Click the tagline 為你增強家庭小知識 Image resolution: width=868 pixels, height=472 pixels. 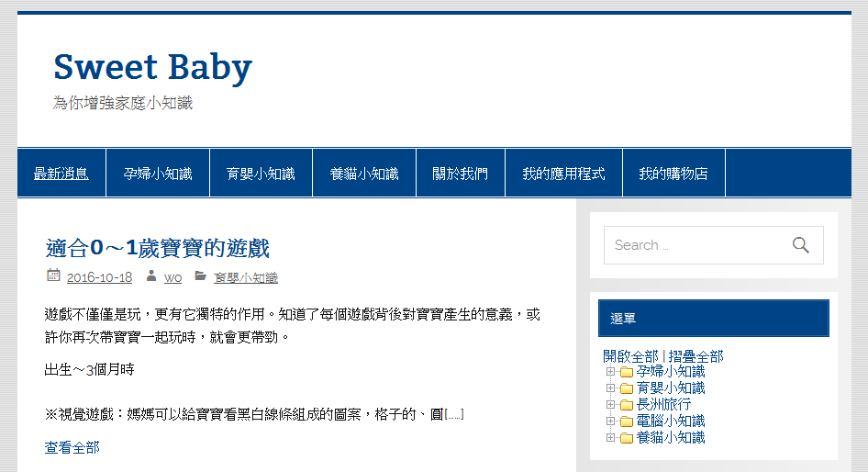tap(123, 103)
